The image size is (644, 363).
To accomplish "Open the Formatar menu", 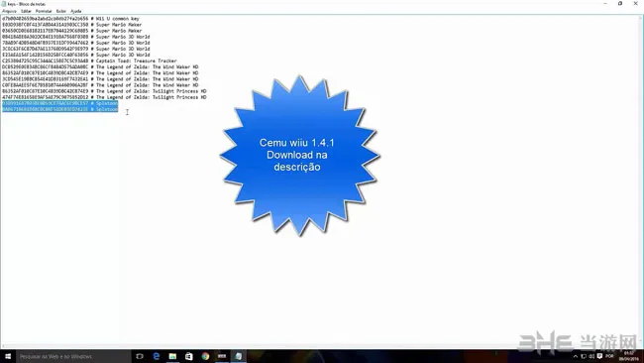I will point(44,11).
